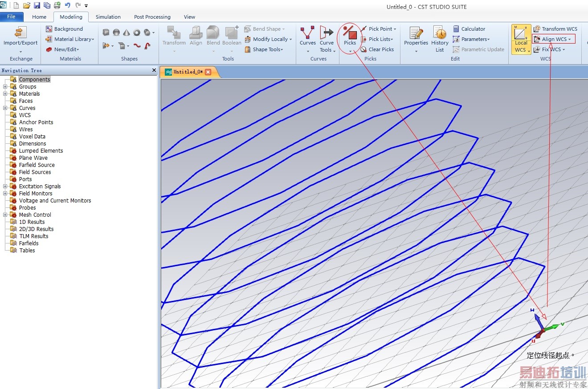This screenshot has width=588, height=389.
Task: Create a Brick shape
Action: coord(106,32)
